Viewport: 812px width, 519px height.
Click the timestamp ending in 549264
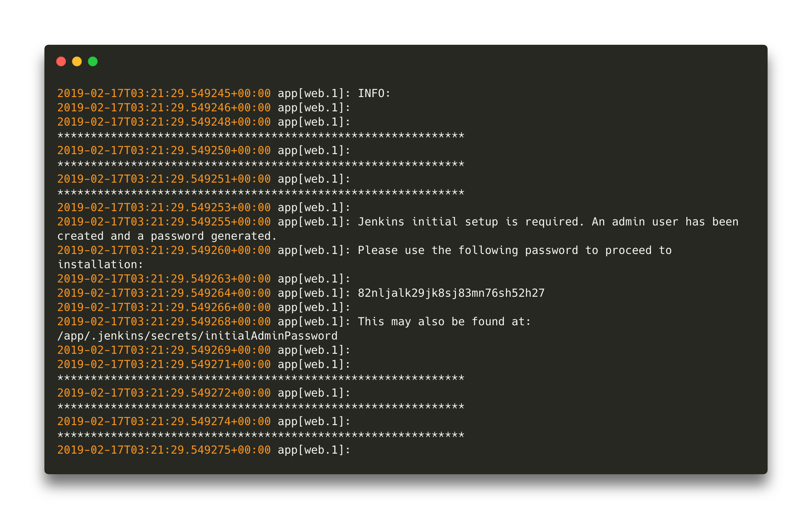pos(164,293)
